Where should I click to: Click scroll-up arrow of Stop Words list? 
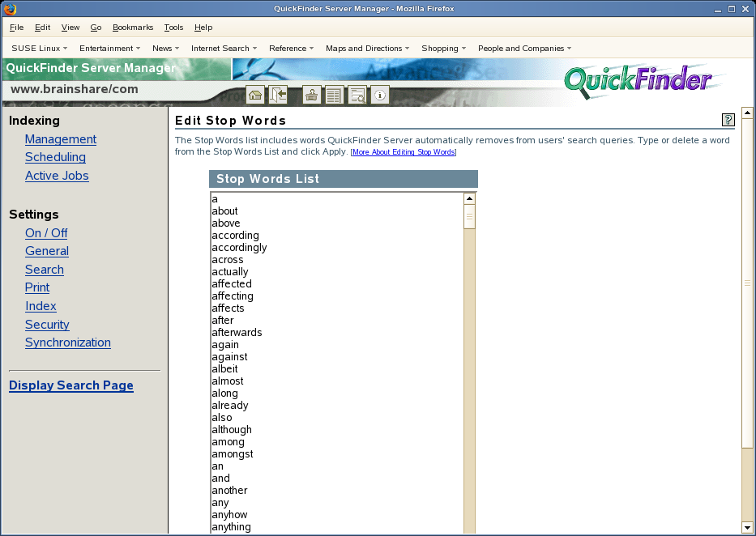point(469,198)
